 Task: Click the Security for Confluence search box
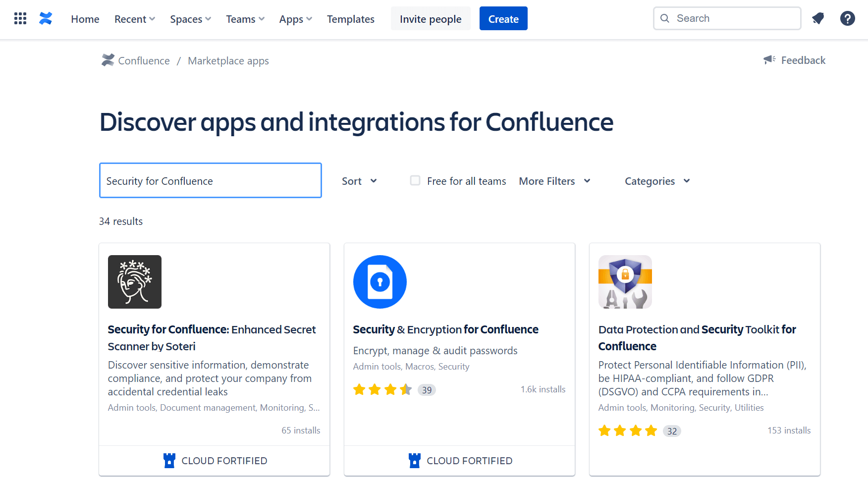pos(211,180)
